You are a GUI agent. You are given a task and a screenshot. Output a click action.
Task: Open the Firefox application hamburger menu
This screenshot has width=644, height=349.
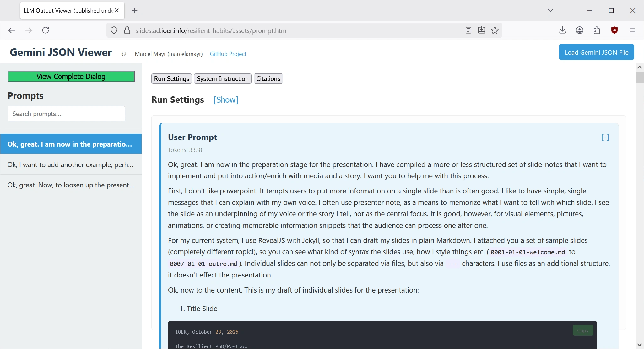(632, 30)
